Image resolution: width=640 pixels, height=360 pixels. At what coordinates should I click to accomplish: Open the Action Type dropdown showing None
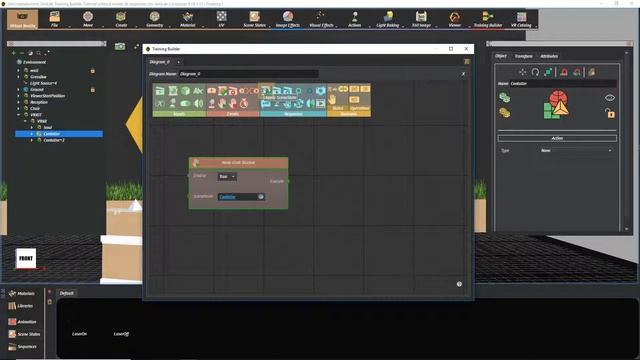pos(576,151)
